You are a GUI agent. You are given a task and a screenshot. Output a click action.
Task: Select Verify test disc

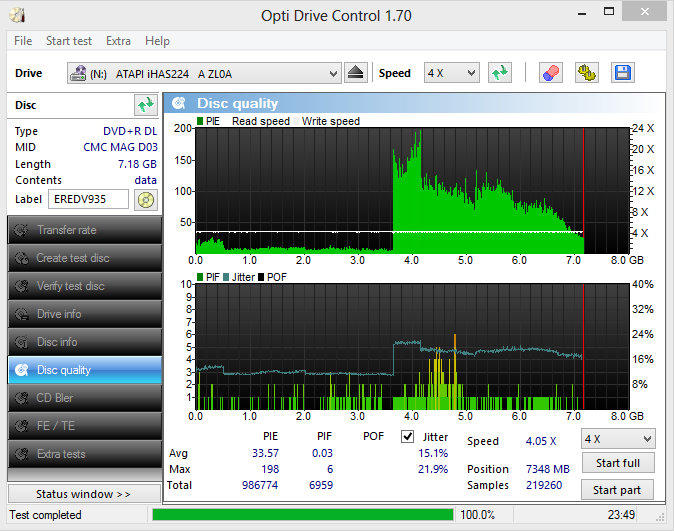85,286
